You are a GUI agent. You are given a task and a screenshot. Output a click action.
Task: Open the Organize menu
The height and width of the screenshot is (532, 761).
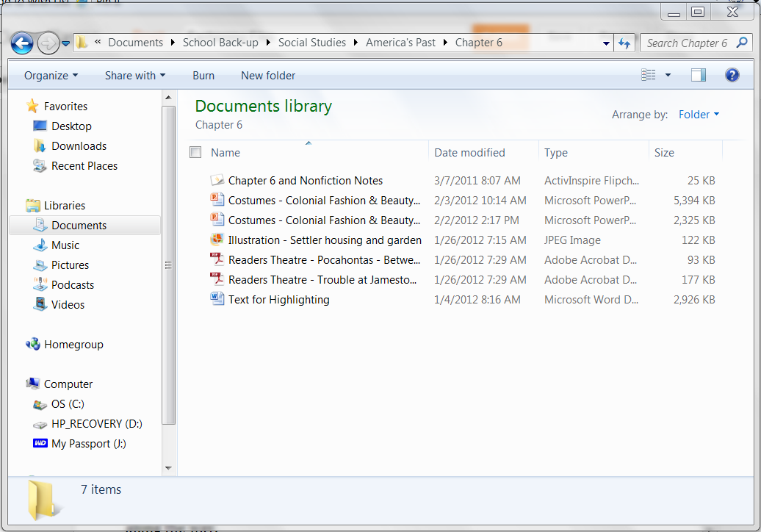click(51, 75)
